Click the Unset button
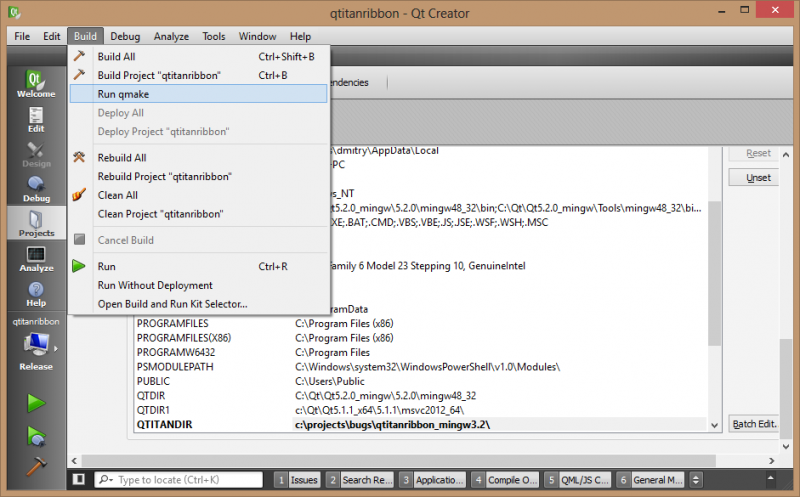 (758, 178)
